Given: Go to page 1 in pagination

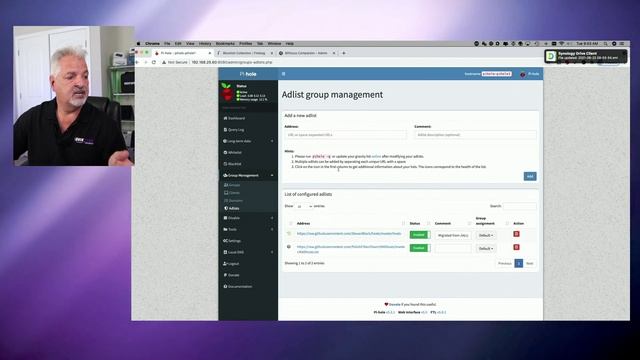Looking at the screenshot, I should point(518,264).
